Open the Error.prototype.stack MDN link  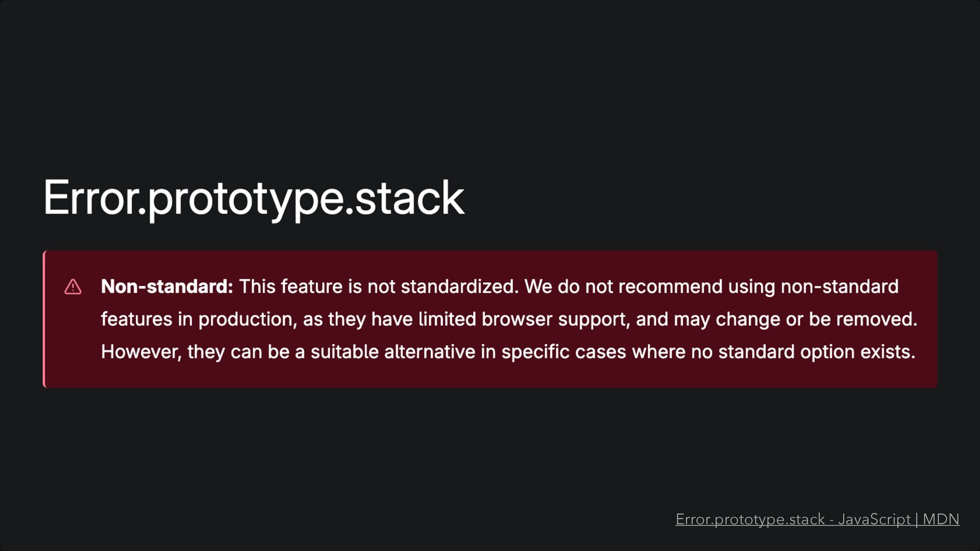(817, 519)
